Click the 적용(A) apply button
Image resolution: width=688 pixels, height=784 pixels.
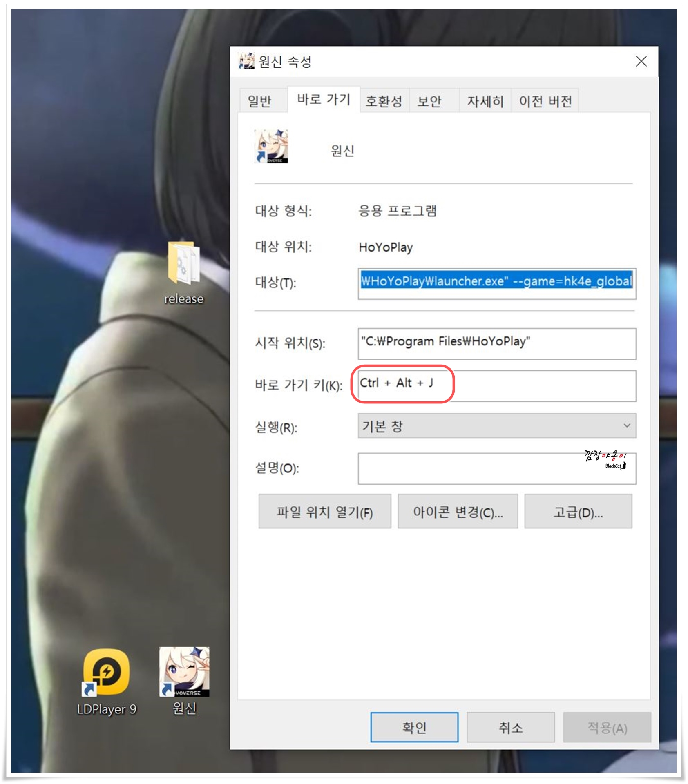coord(607,727)
